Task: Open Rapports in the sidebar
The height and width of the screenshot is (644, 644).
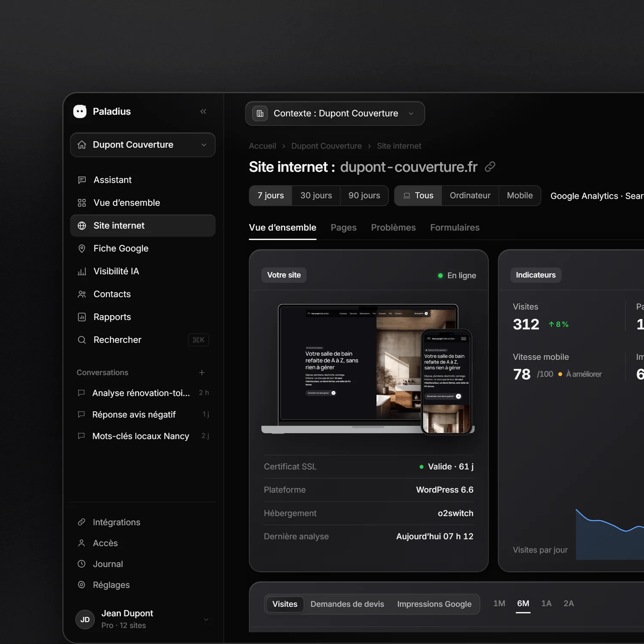Action: (x=143, y=317)
